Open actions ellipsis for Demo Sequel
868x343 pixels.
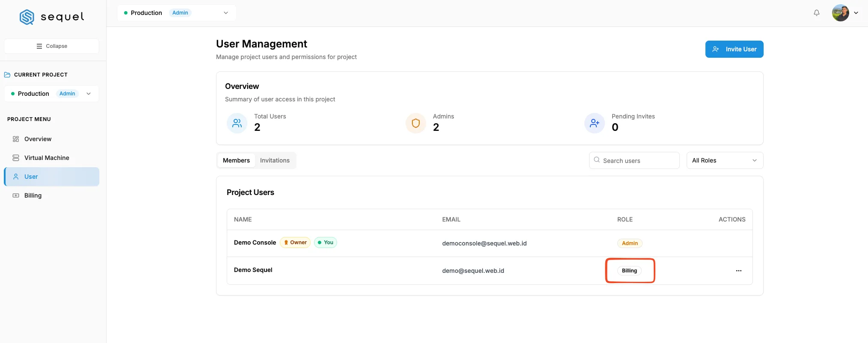739,271
